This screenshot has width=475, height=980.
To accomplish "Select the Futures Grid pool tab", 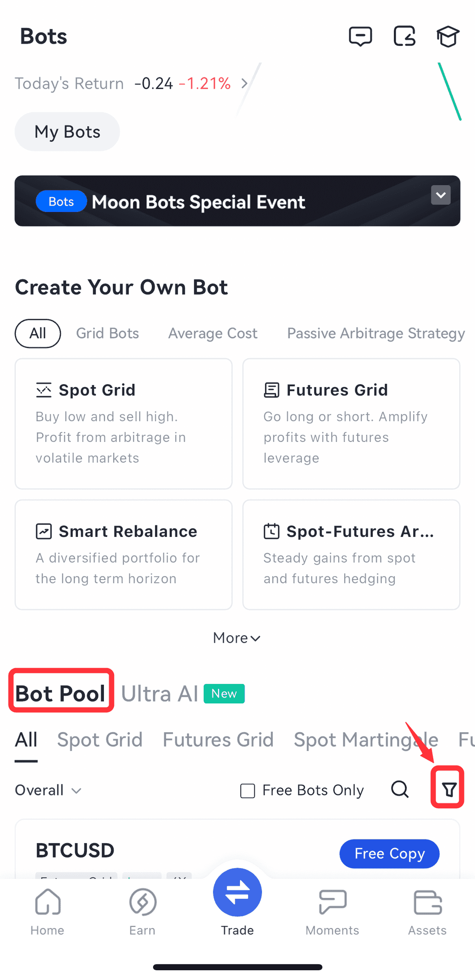I will [x=218, y=740].
